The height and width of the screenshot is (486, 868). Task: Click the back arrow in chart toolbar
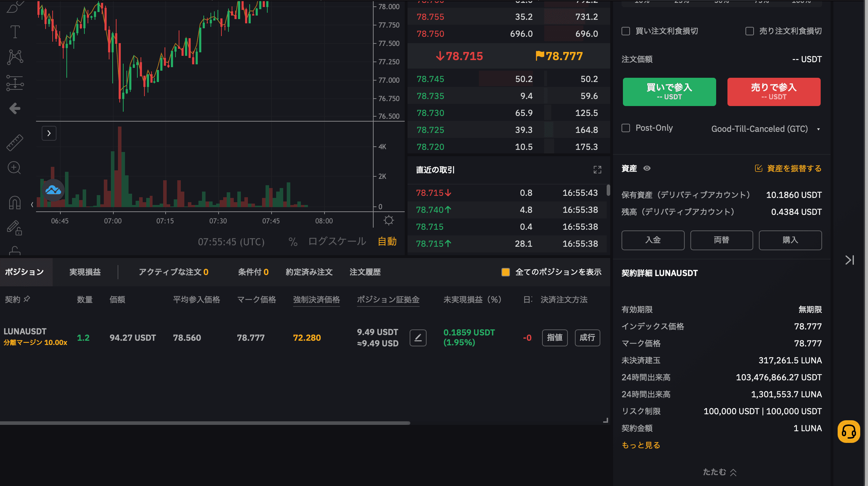tap(15, 108)
